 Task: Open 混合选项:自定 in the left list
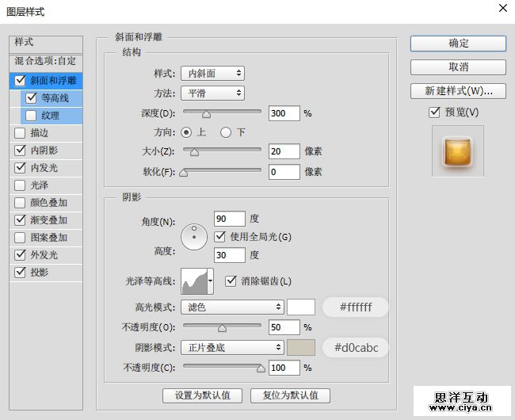pyautogui.click(x=46, y=61)
